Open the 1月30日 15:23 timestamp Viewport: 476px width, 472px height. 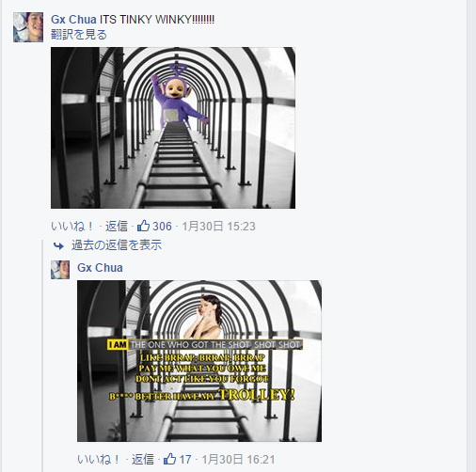tap(218, 227)
